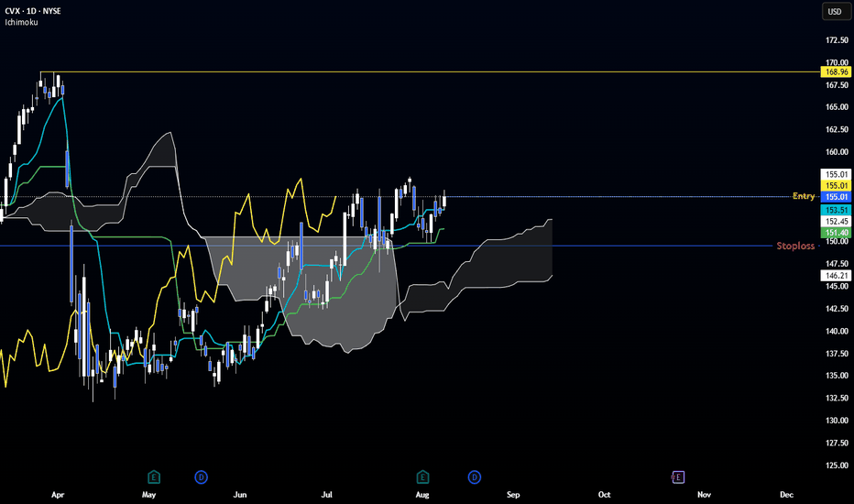Click the 160.00 price axis value
The width and height of the screenshot is (854, 504).
tap(838, 152)
